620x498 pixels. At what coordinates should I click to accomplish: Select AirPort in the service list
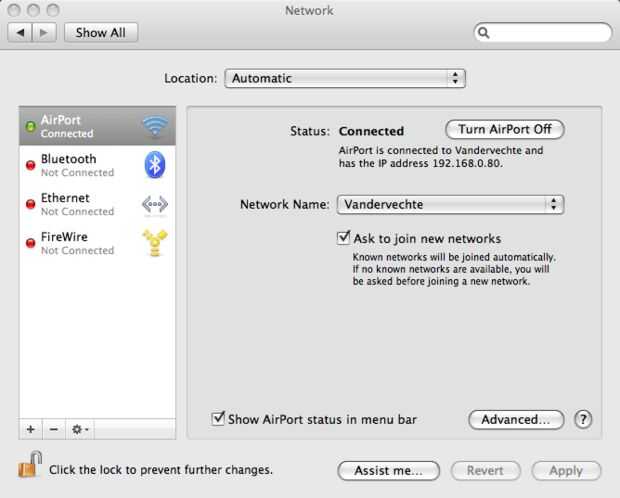point(97,126)
